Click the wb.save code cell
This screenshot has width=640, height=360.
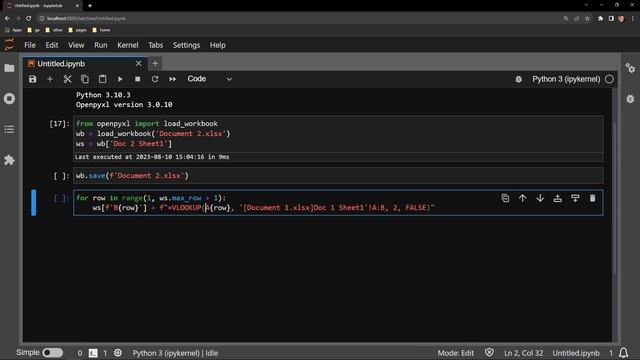338,176
